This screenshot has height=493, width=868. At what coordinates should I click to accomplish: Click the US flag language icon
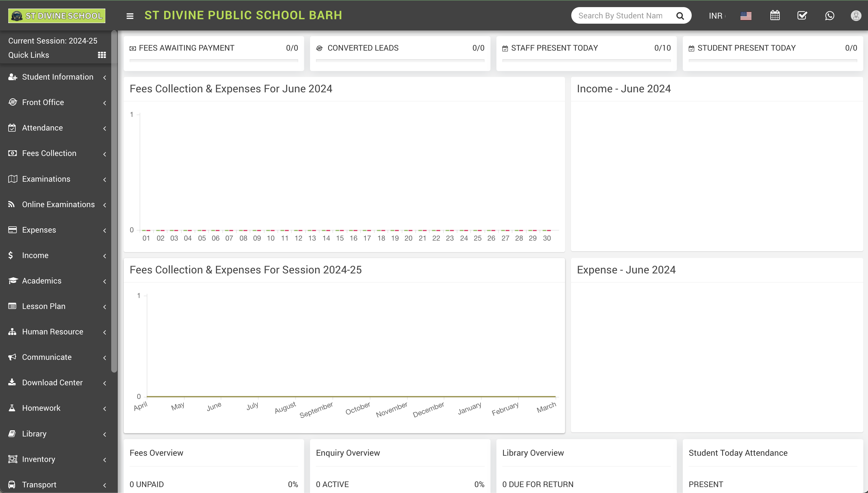pyautogui.click(x=746, y=16)
